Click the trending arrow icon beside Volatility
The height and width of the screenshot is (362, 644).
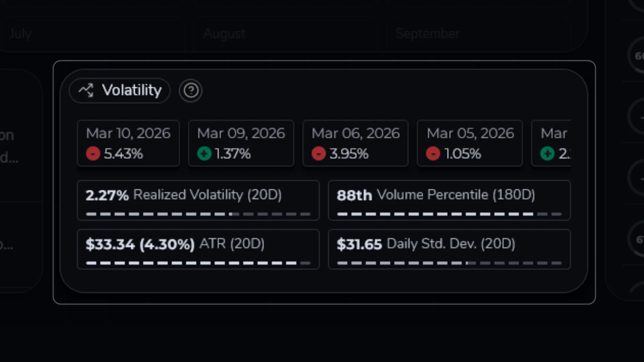(x=87, y=90)
